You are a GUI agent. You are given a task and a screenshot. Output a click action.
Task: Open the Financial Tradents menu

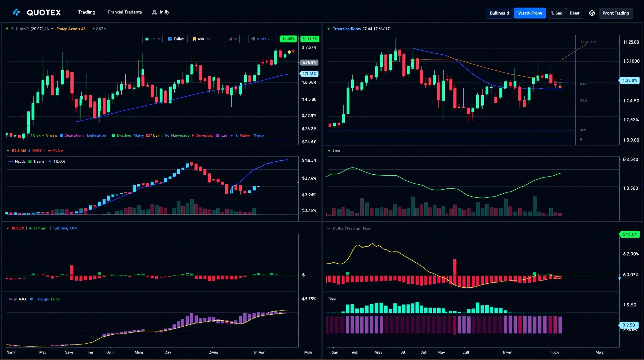click(124, 12)
